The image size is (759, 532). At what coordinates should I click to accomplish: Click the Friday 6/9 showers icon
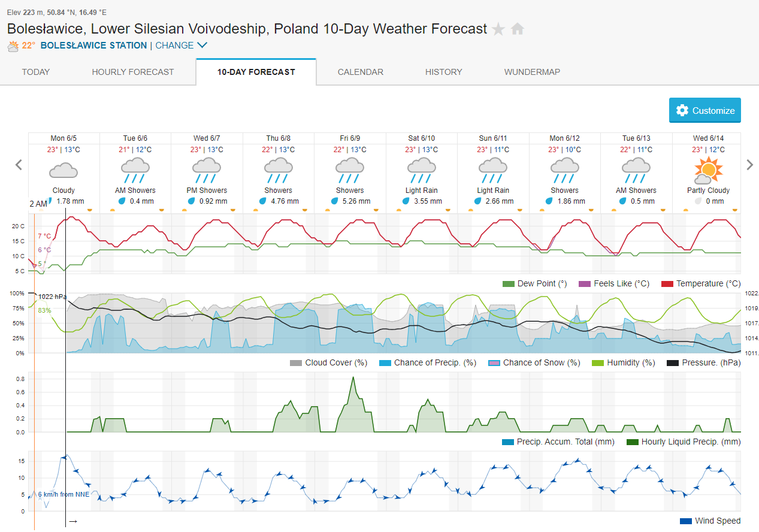tap(349, 171)
